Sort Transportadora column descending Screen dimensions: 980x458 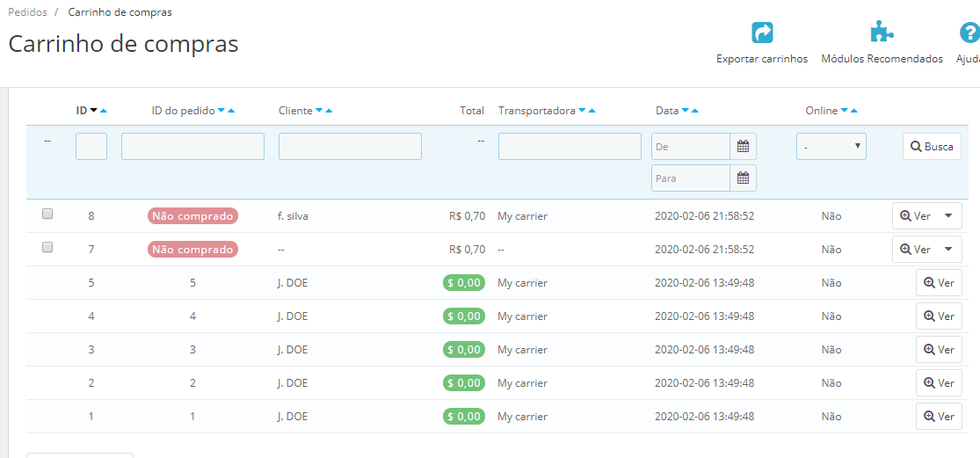point(582,111)
